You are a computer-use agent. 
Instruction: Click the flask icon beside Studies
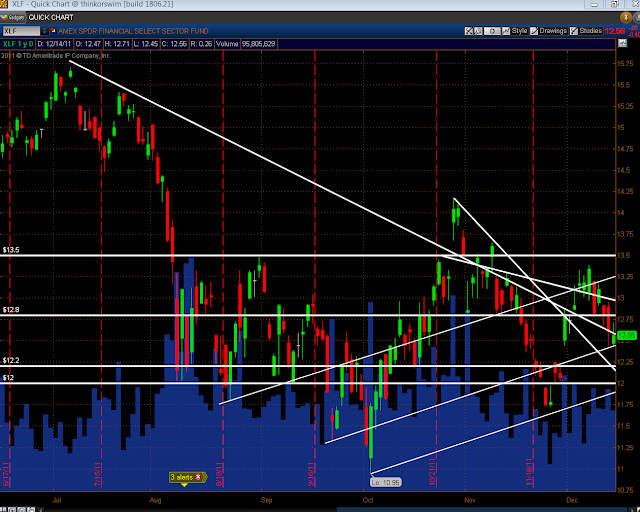pyautogui.click(x=575, y=31)
